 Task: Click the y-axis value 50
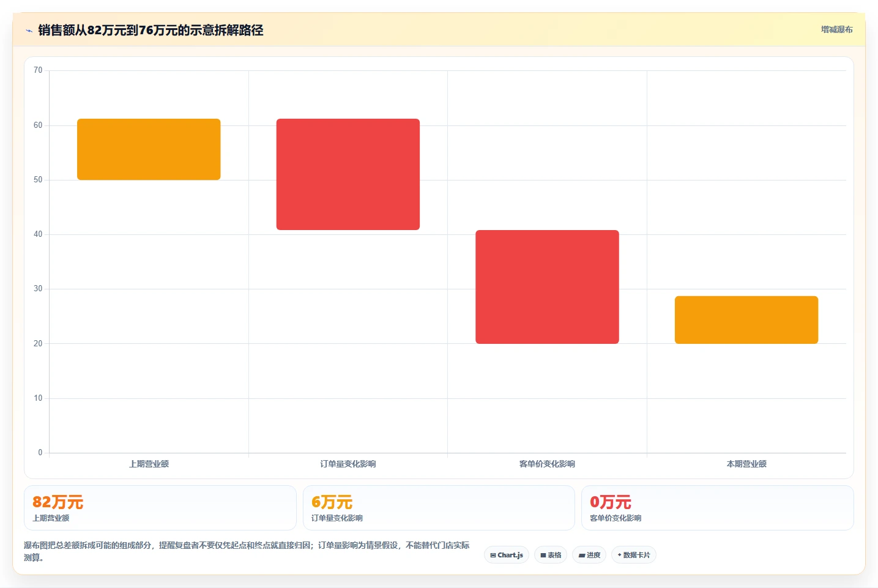point(38,180)
